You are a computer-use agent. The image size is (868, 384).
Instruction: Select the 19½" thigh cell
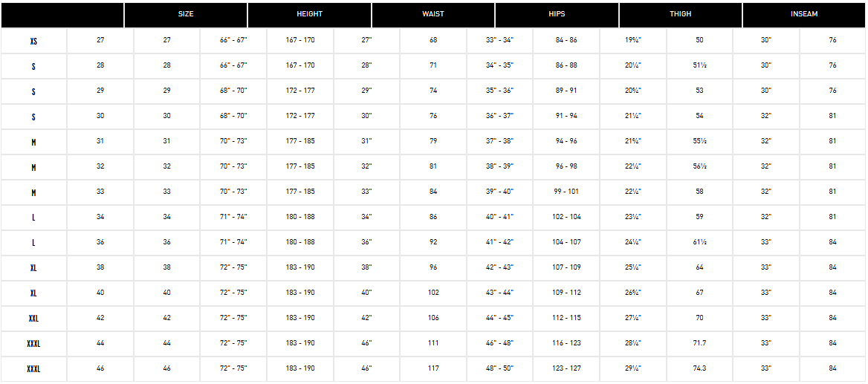pyautogui.click(x=633, y=41)
